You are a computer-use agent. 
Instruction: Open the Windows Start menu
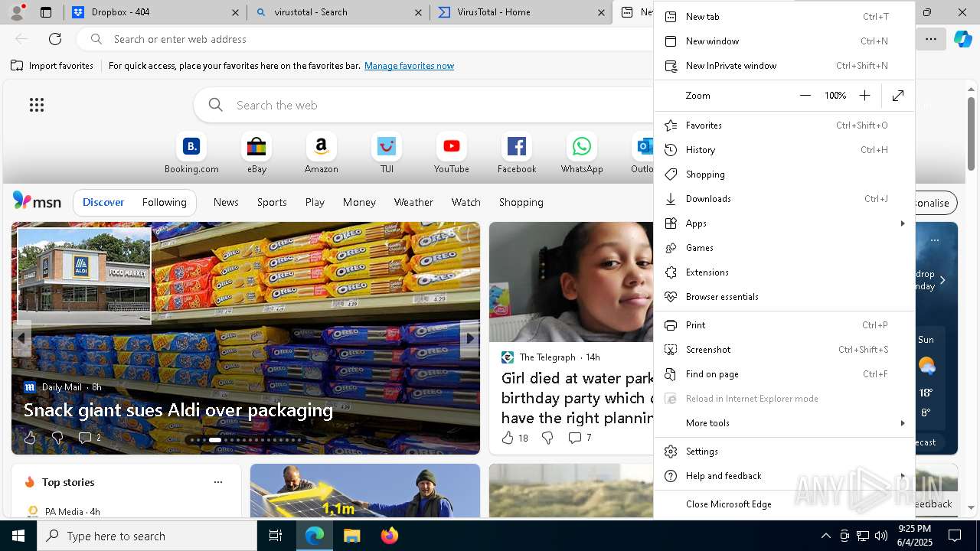[x=18, y=536]
